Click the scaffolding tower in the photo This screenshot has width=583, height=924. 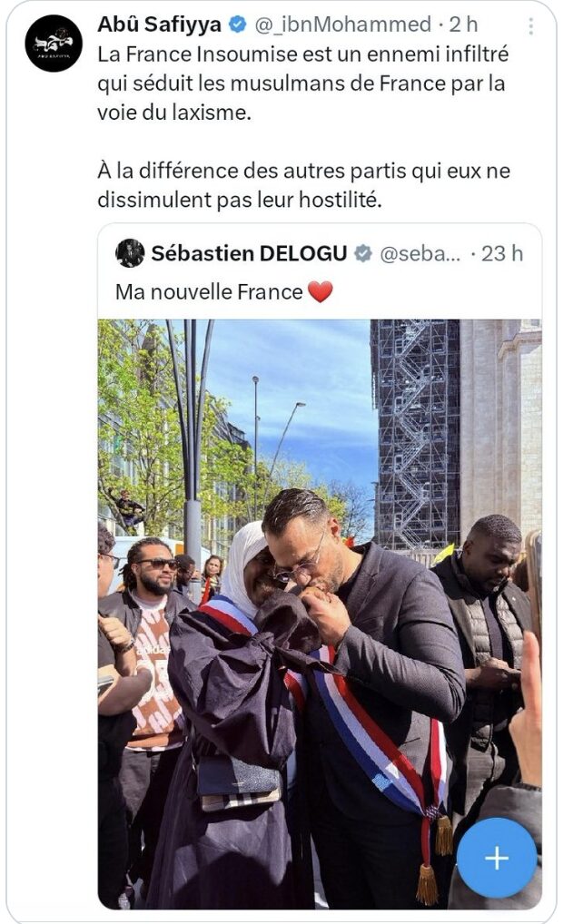(x=415, y=433)
